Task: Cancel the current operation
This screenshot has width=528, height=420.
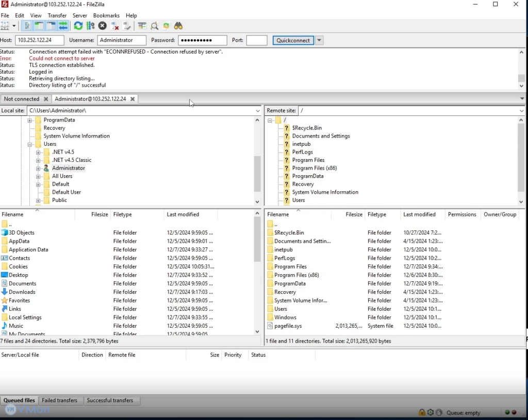Action: 103,26
